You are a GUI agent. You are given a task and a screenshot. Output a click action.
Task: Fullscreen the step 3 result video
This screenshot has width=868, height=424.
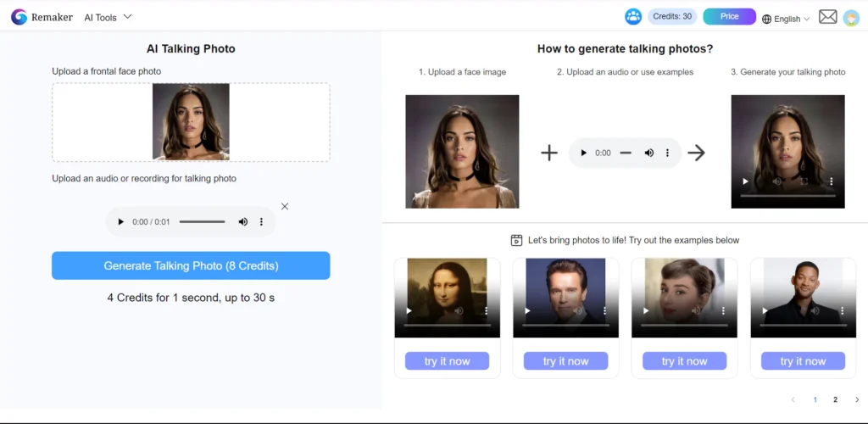tap(804, 181)
